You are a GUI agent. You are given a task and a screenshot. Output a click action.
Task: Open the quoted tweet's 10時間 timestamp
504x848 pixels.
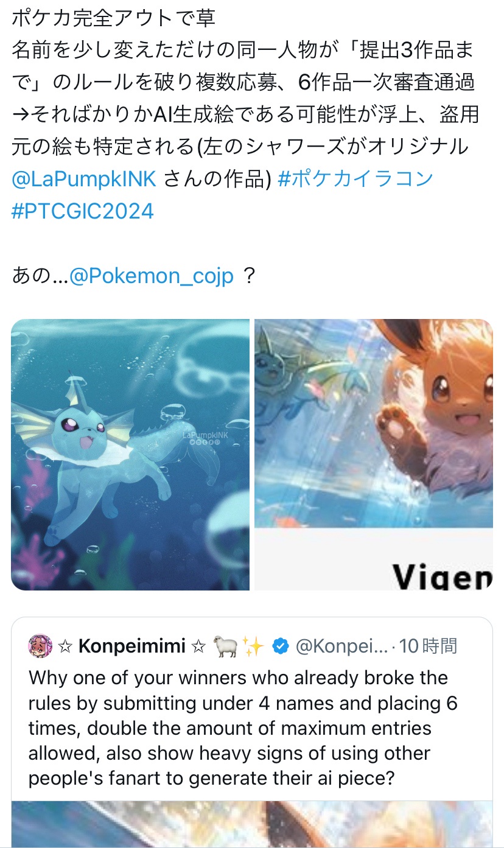point(429,646)
